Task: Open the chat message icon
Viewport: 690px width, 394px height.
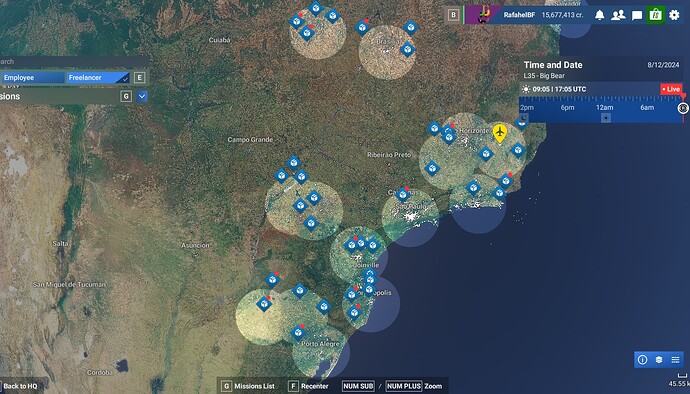Action: (637, 15)
